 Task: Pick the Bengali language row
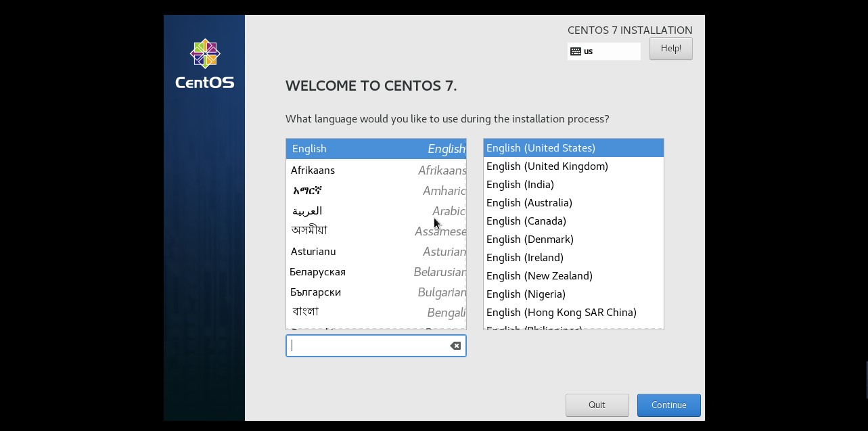point(375,312)
